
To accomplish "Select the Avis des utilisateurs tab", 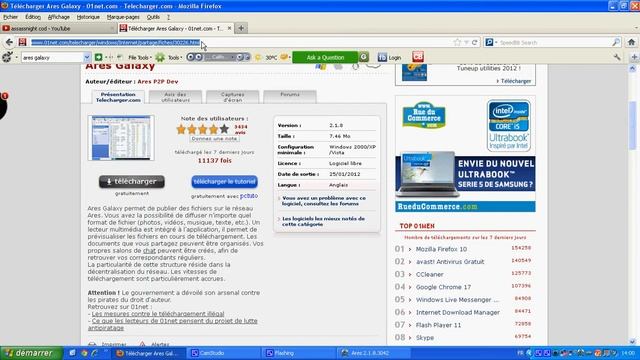I will (x=176, y=97).
